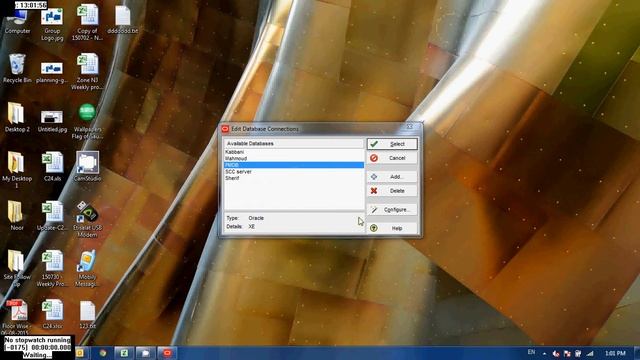This screenshot has width=640, height=360.
Task: Open the folder window taskbar button
Action: click(x=145, y=353)
